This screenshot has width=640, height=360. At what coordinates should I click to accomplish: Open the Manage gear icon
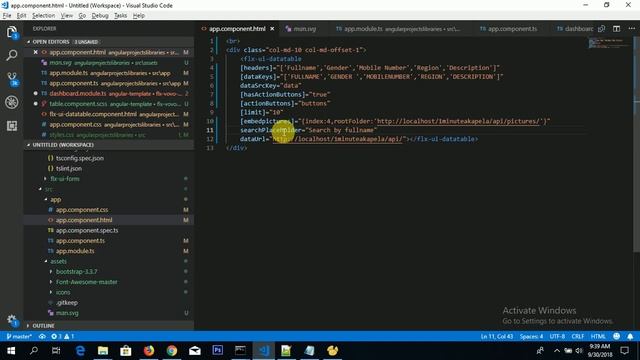click(x=12, y=320)
